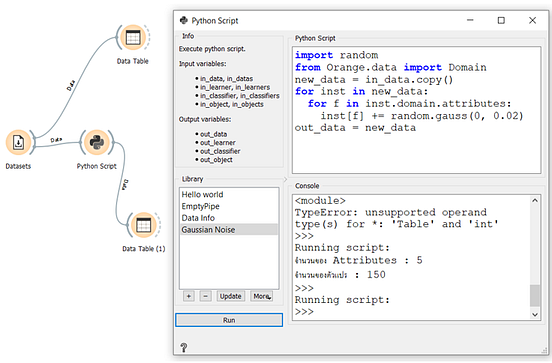552x363 pixels.
Task: Select Hello world in Library list
Action: (229, 194)
